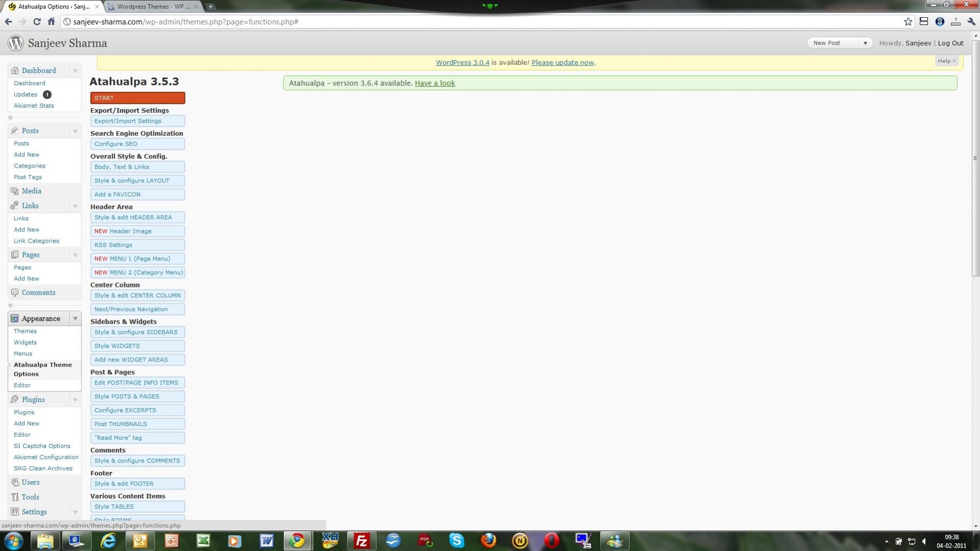Click the Pages menu icon
The image size is (980, 551).
point(14,255)
